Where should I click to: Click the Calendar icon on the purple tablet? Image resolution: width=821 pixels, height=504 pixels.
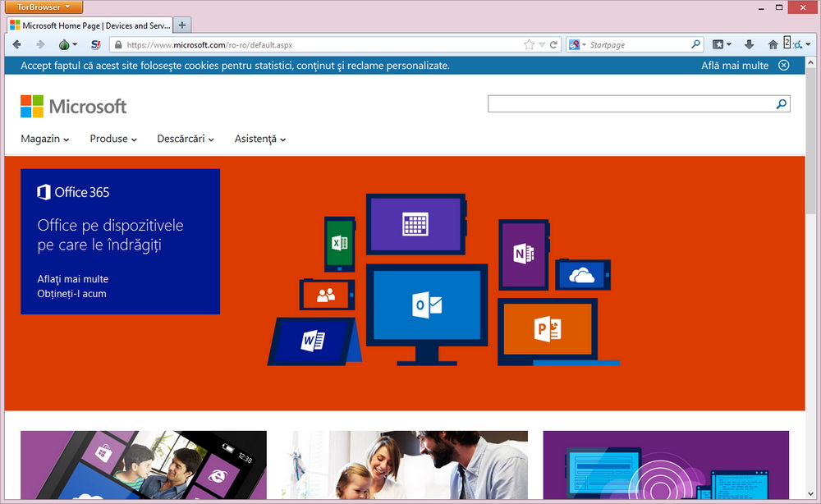415,224
